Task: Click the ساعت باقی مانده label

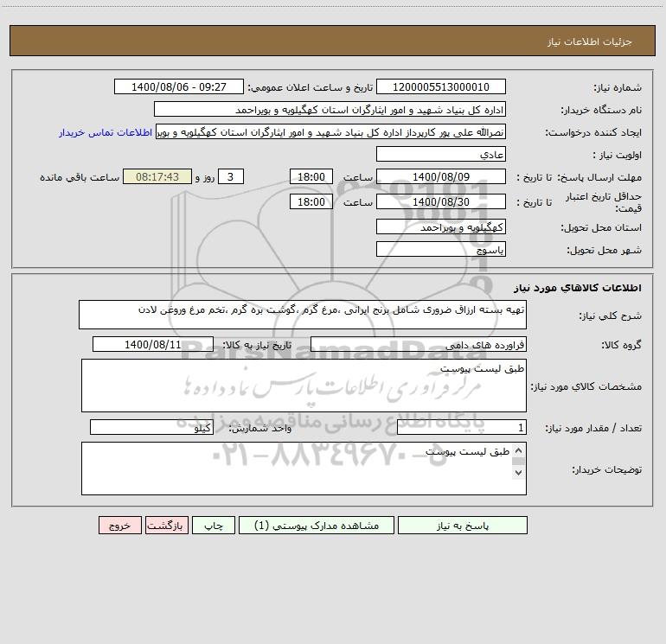Action: [x=80, y=177]
